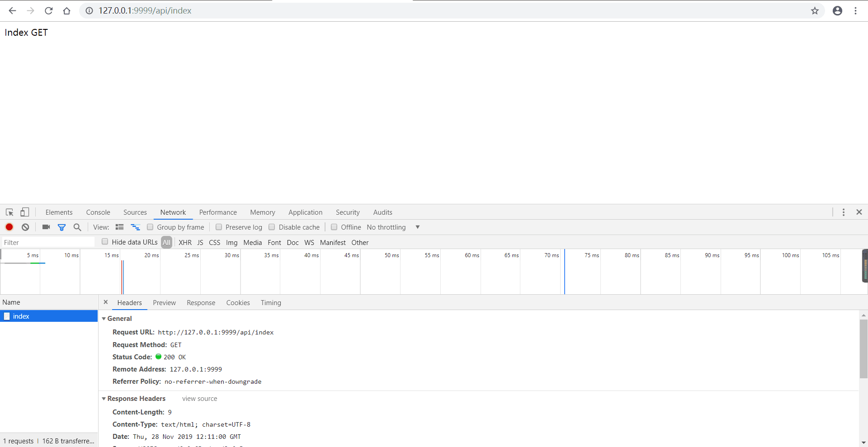Open the Preview tab for the request

coord(164,303)
